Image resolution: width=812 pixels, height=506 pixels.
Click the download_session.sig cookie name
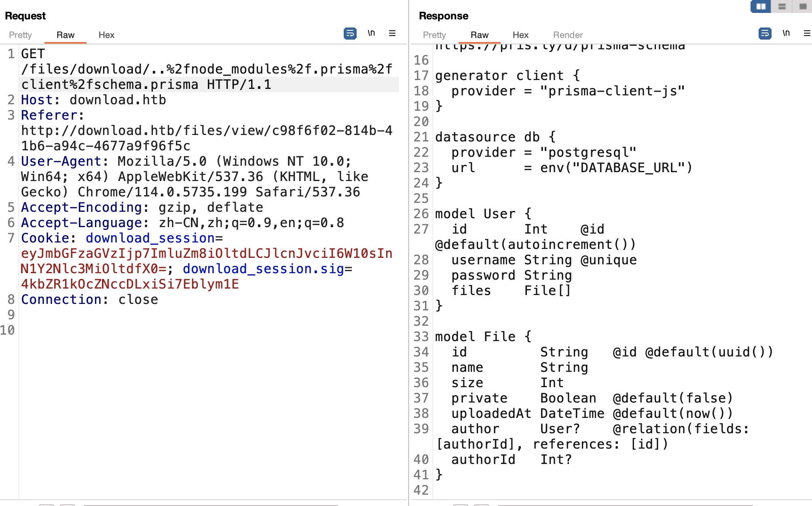point(263,269)
